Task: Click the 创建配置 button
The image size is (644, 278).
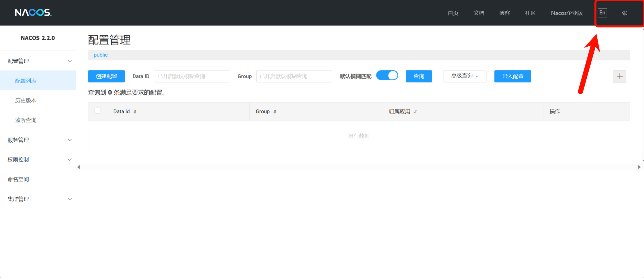Action: (106, 76)
